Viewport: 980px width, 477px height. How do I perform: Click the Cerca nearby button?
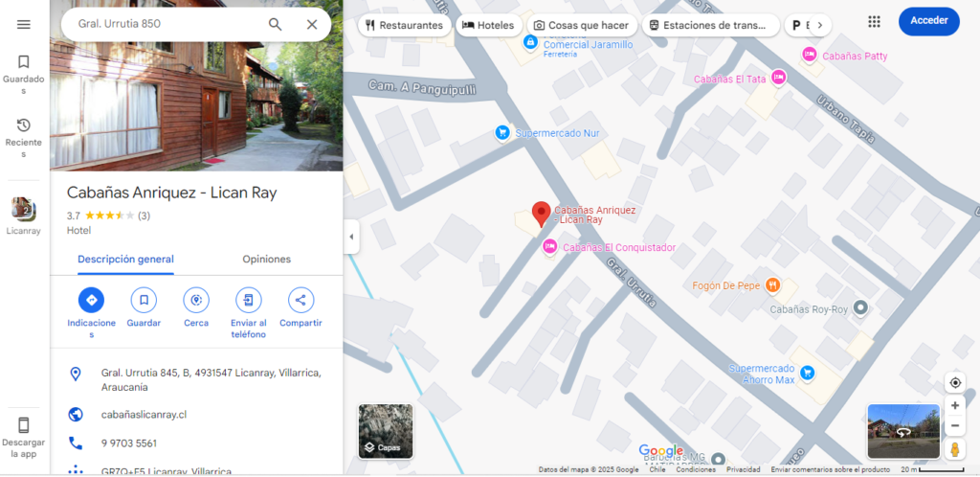(x=196, y=300)
